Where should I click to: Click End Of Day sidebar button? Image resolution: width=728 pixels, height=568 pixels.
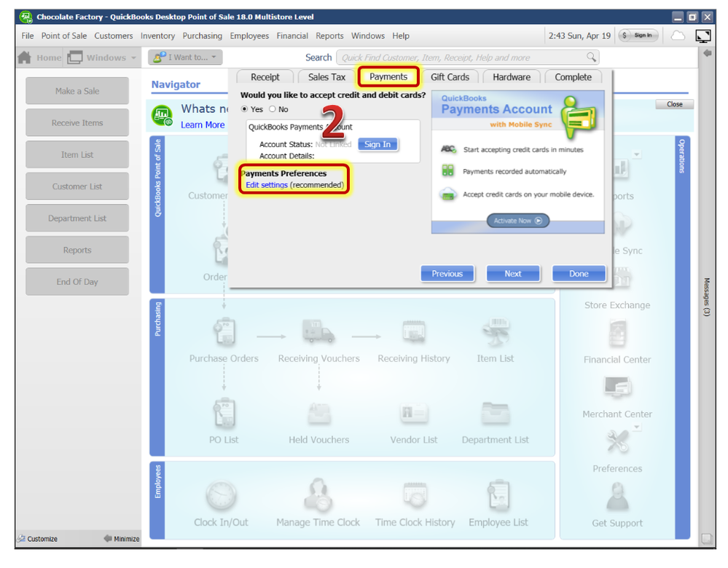pyautogui.click(x=77, y=282)
